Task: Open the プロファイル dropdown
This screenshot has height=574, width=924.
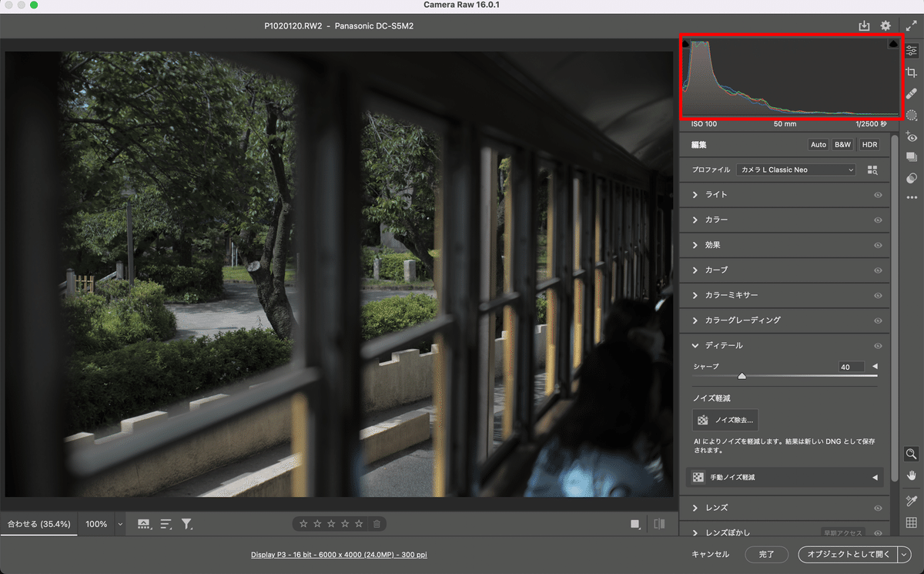Action: click(x=795, y=170)
